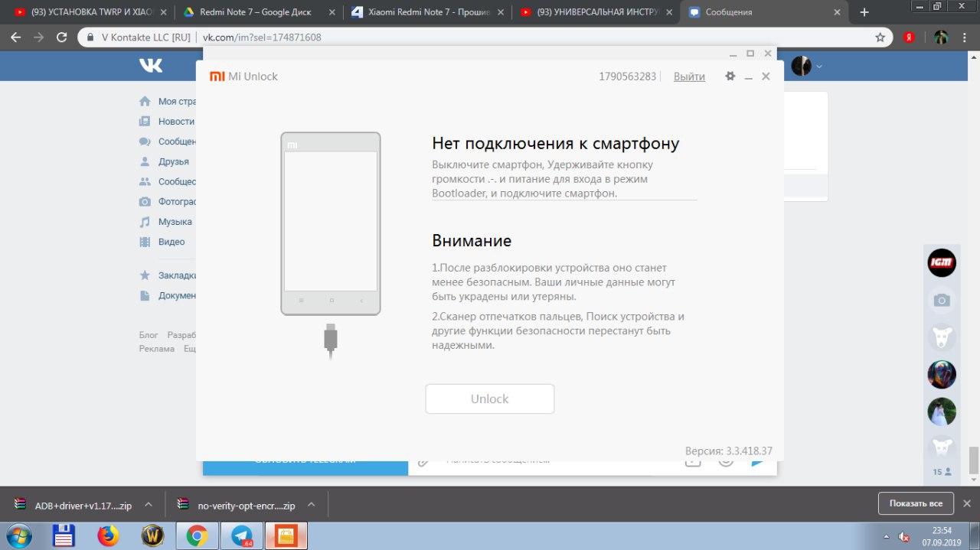
Task: Click the Yandex extension icon
Action: point(910,37)
